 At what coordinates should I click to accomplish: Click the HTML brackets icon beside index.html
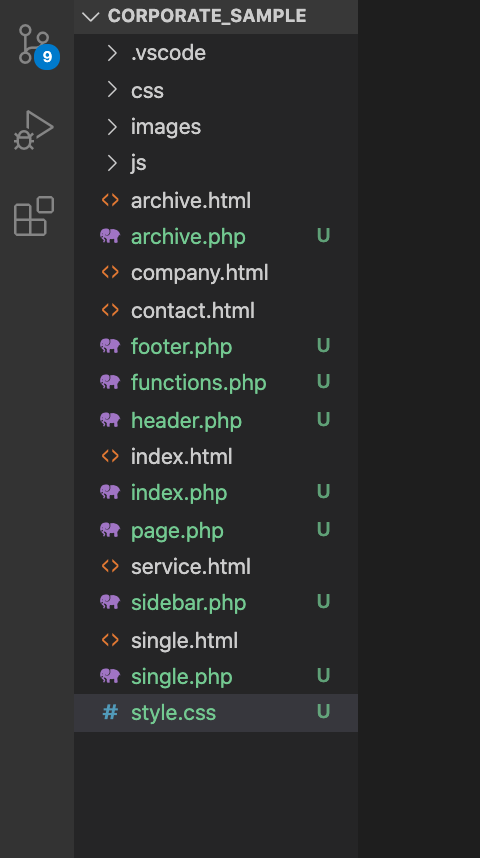[x=110, y=456]
